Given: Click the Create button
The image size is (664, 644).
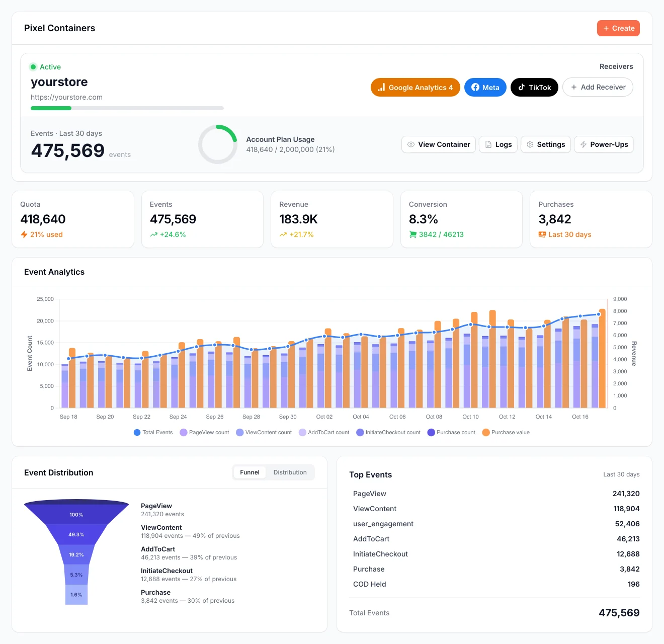Looking at the screenshot, I should coord(618,28).
